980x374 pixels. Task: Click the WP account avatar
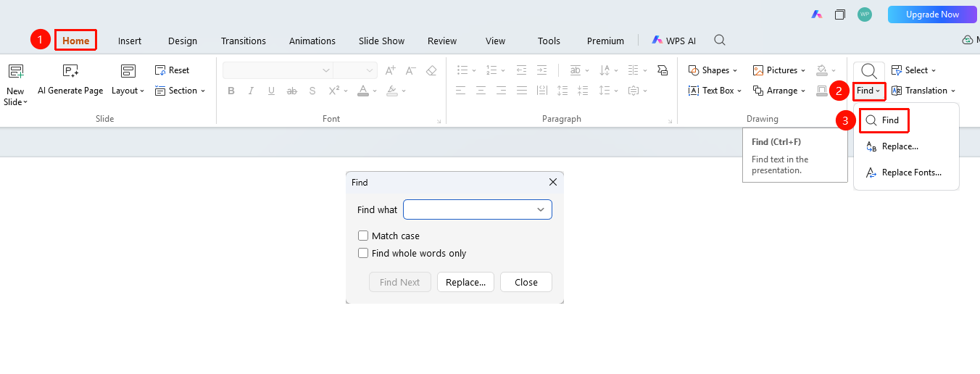[865, 14]
